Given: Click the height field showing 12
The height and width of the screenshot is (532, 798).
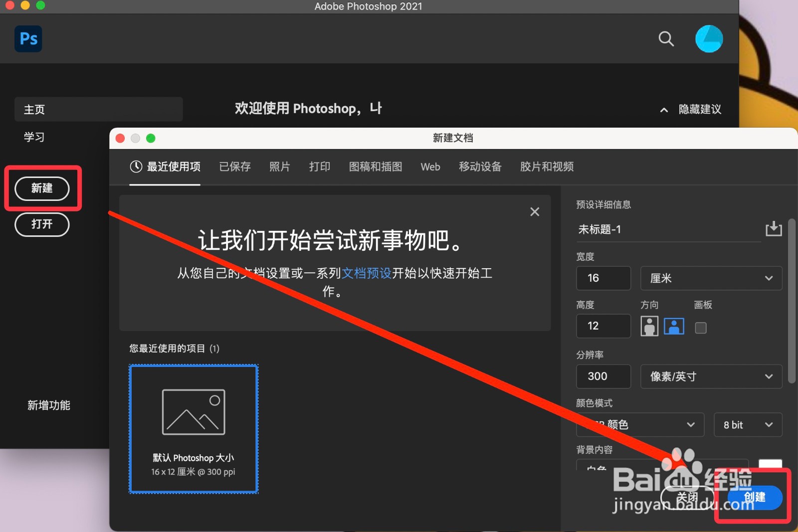Looking at the screenshot, I should 603,326.
